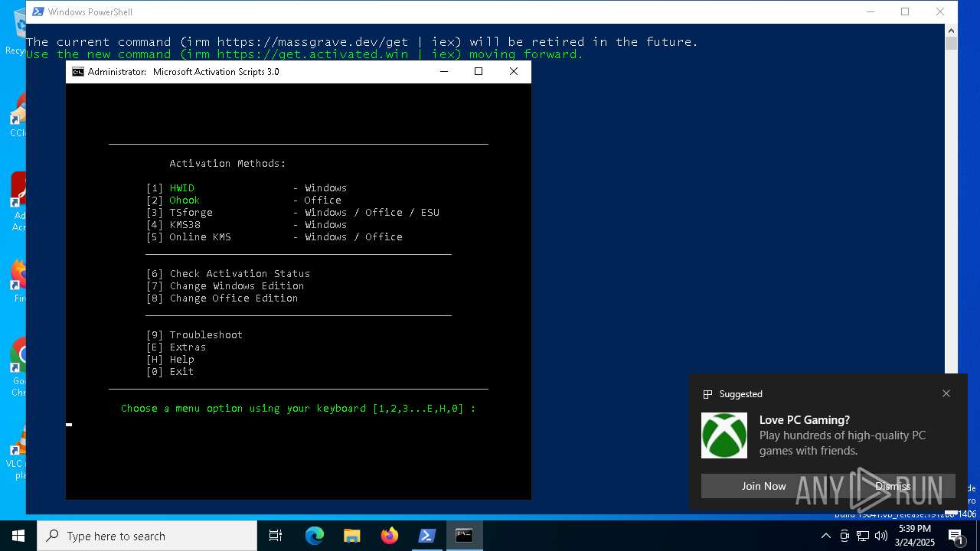Close the Windows PowerShell window

(940, 11)
